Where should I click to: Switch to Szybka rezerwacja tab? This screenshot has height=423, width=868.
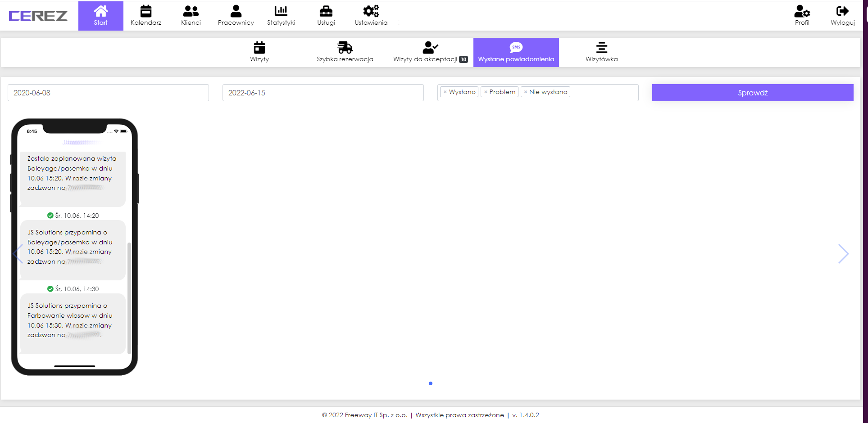click(345, 52)
